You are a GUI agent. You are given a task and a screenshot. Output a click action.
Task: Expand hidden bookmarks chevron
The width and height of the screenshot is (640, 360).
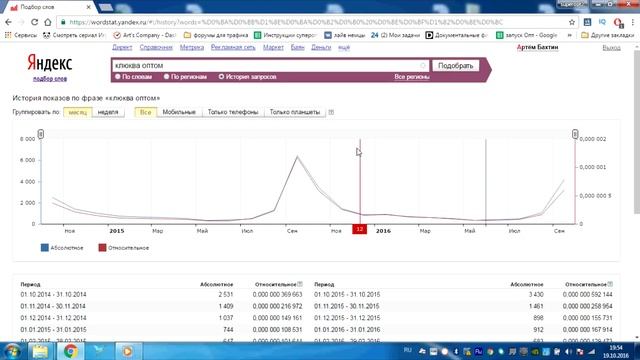tap(569, 35)
